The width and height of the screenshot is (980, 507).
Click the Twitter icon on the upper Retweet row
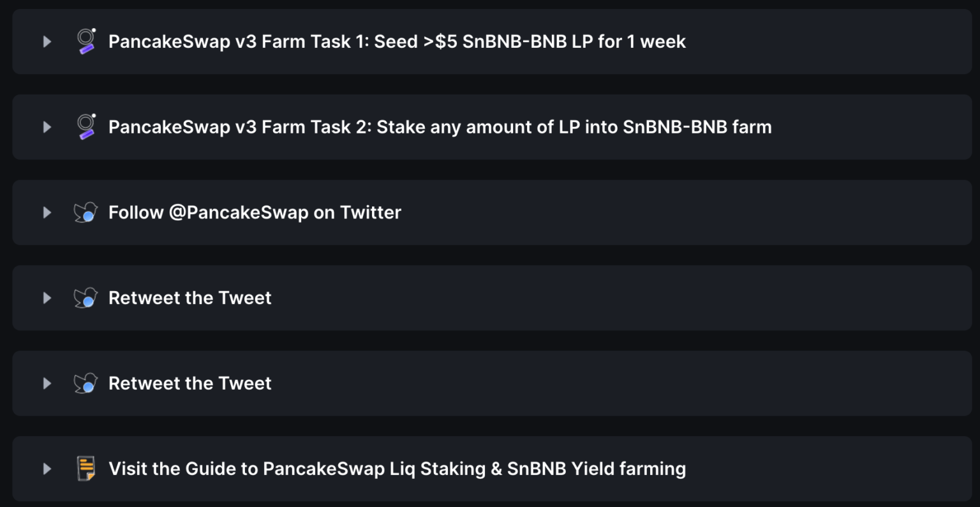(x=85, y=298)
